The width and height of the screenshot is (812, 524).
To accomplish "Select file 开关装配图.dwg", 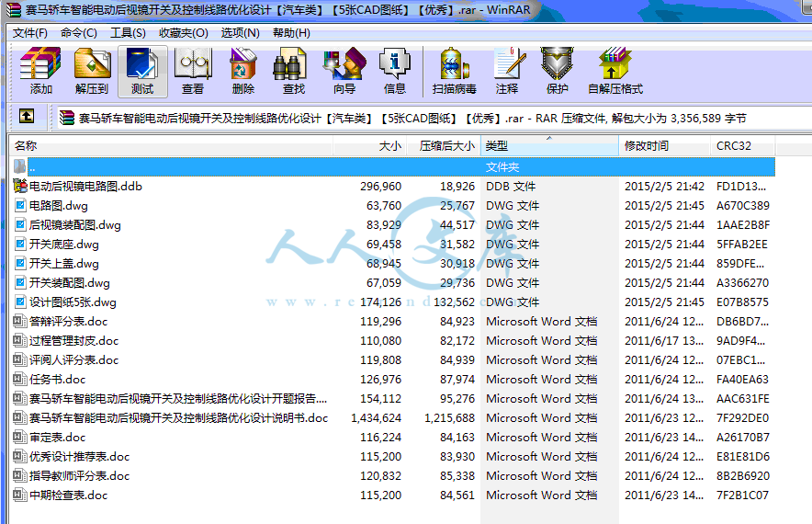I will (x=70, y=282).
